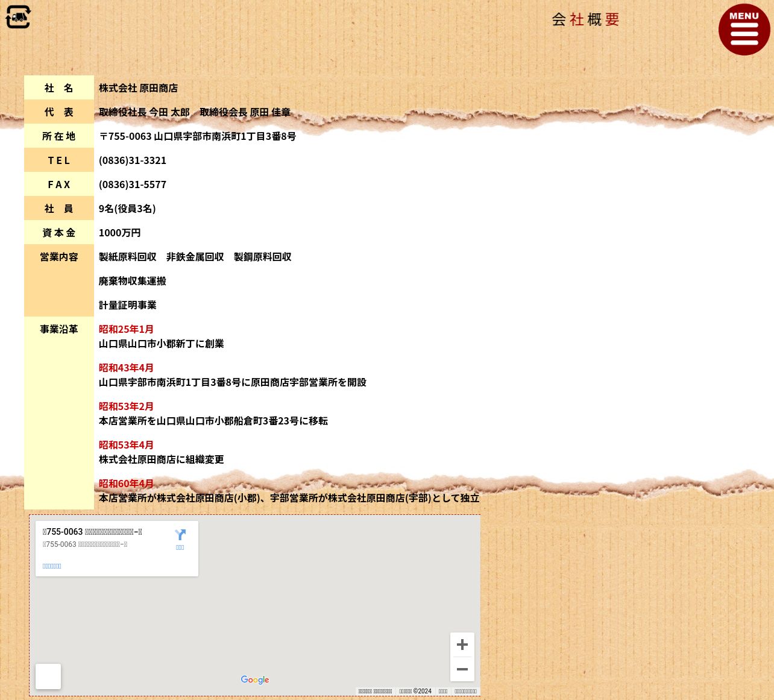Click the 計量証明事業 business line
The image size is (774, 700).
[128, 305]
